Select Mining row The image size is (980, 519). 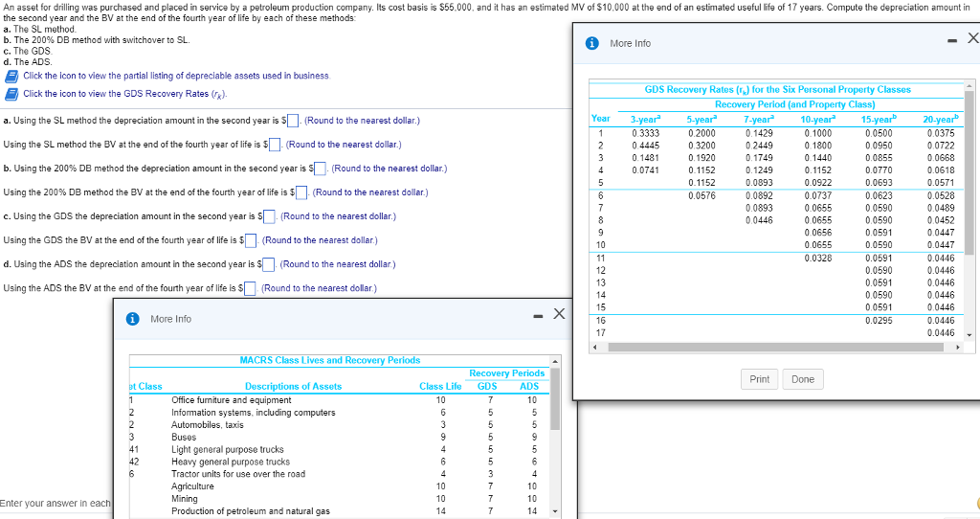(x=339, y=499)
